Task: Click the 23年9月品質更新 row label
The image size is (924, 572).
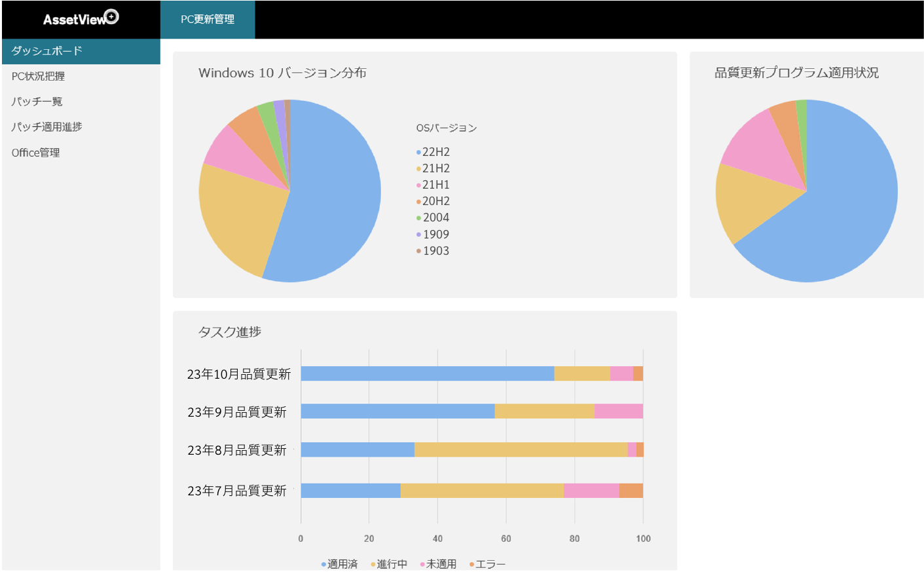Action: 237,412
